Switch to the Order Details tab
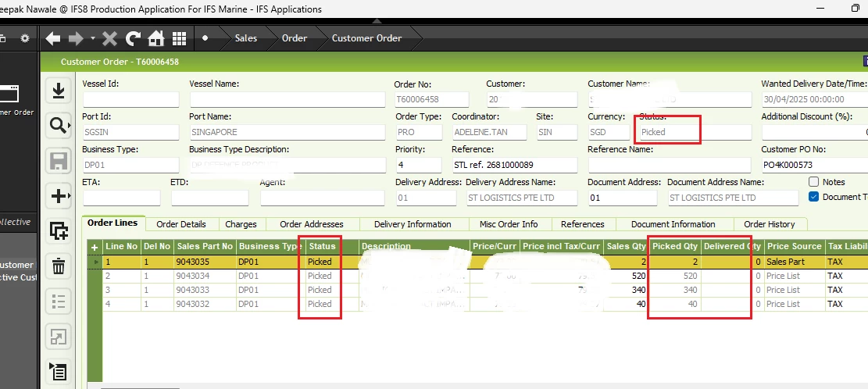868x389 pixels. 181,224
